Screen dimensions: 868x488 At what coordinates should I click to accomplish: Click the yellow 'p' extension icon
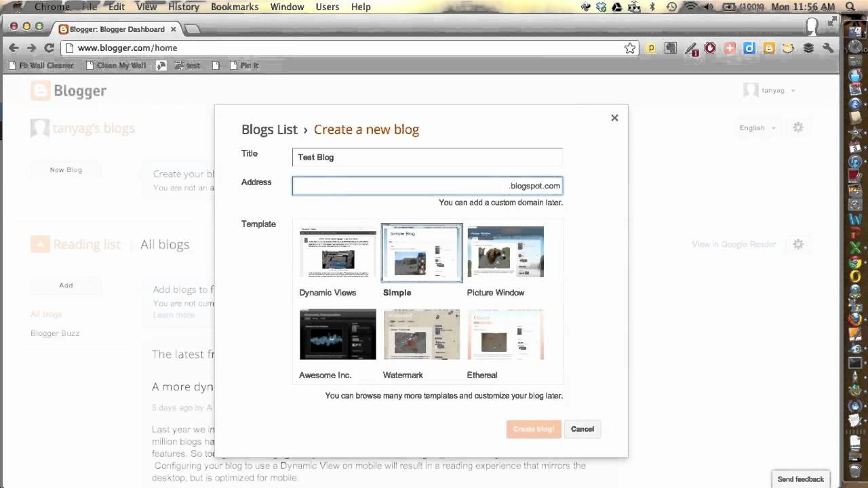tap(651, 48)
